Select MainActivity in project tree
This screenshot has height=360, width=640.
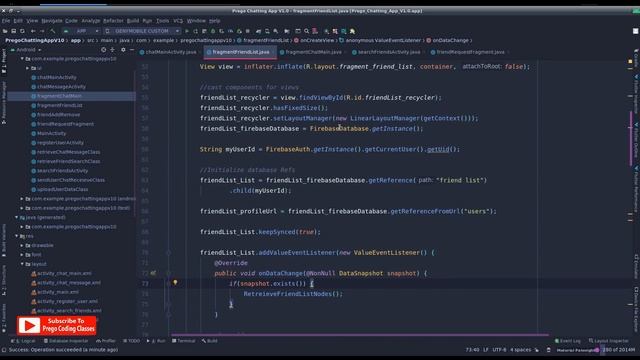[x=51, y=133]
